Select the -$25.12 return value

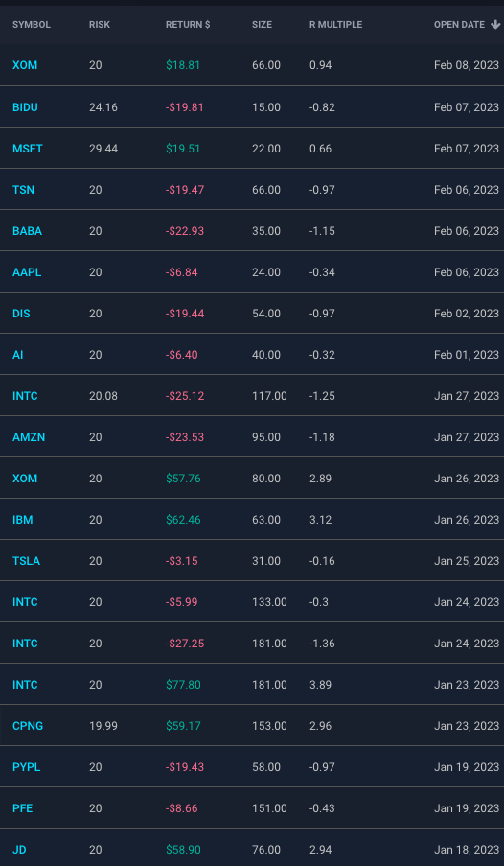(x=185, y=396)
